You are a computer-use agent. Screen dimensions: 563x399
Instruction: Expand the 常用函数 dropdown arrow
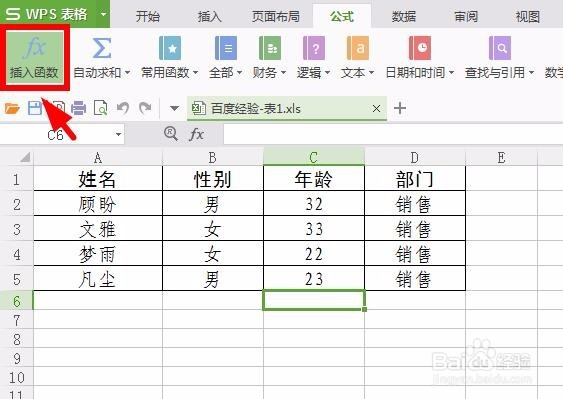pyautogui.click(x=196, y=73)
